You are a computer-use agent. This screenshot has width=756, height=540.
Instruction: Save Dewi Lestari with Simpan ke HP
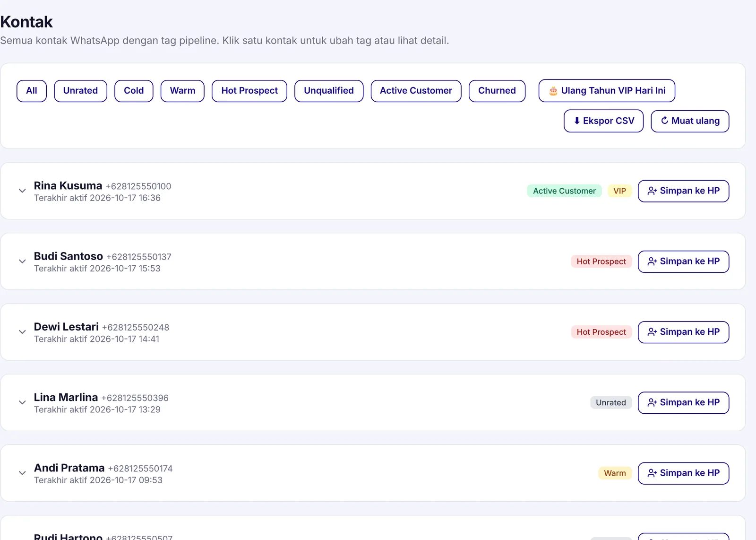click(683, 332)
